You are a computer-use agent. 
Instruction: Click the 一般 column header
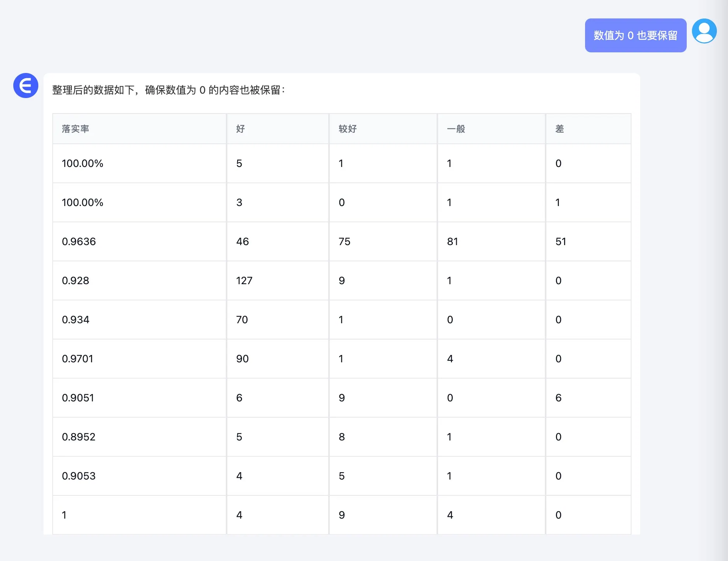(491, 129)
